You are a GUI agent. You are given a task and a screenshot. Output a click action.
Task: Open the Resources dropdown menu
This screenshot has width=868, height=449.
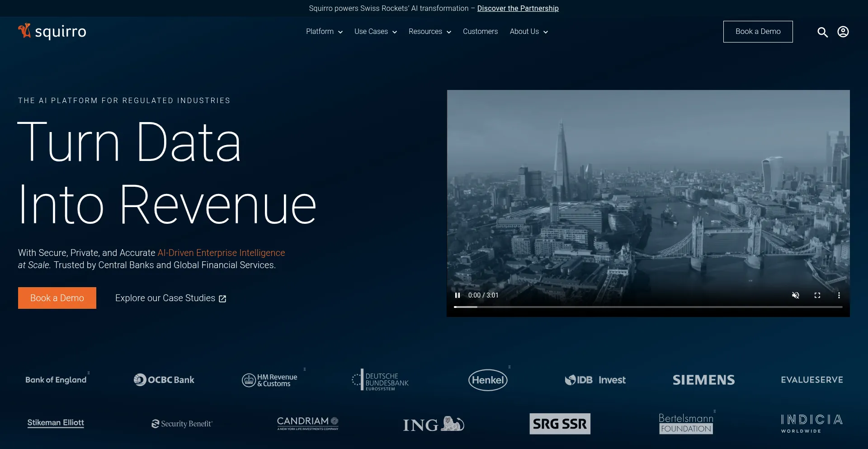(x=429, y=32)
